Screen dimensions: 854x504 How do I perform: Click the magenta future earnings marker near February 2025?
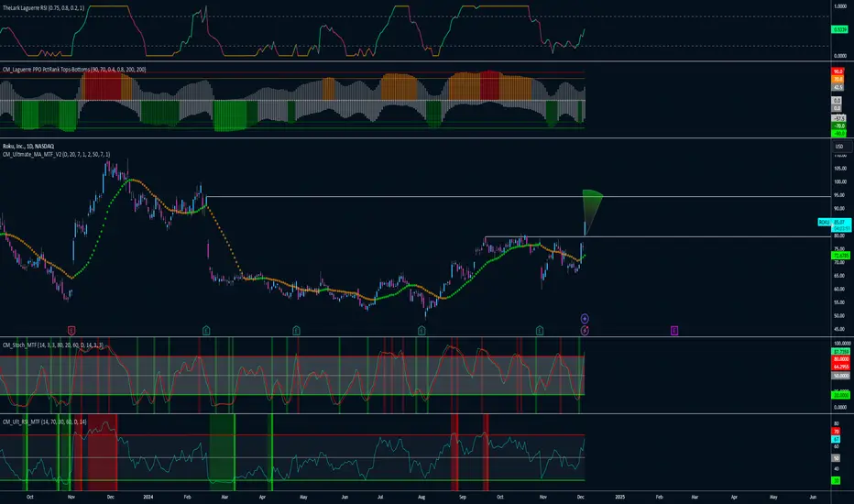674,330
